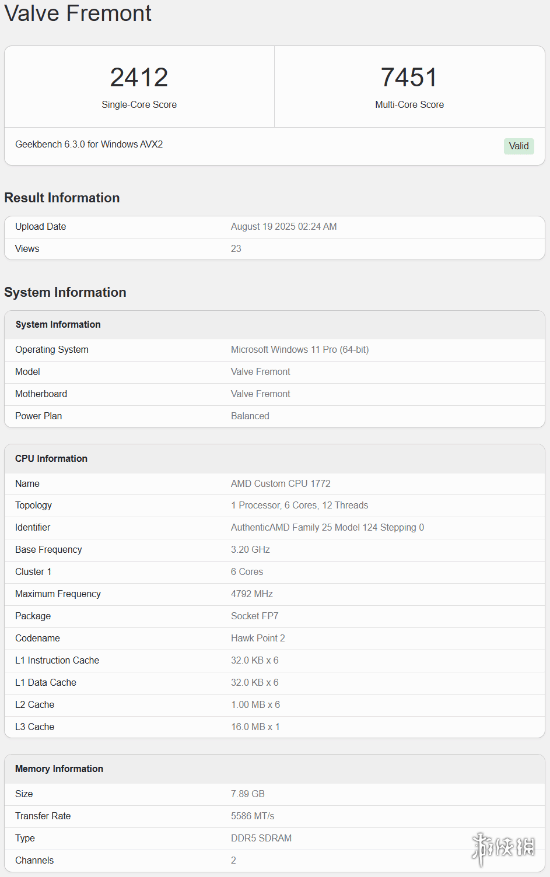550x877 pixels.
Task: Click the Maximum Frequency 4792 MHz value
Action: click(x=252, y=594)
